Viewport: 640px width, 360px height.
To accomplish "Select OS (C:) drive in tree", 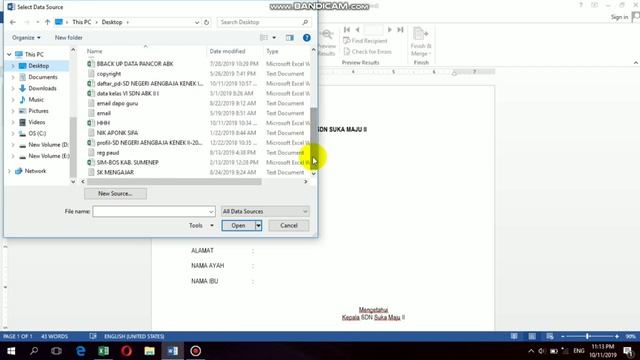I will (37, 133).
